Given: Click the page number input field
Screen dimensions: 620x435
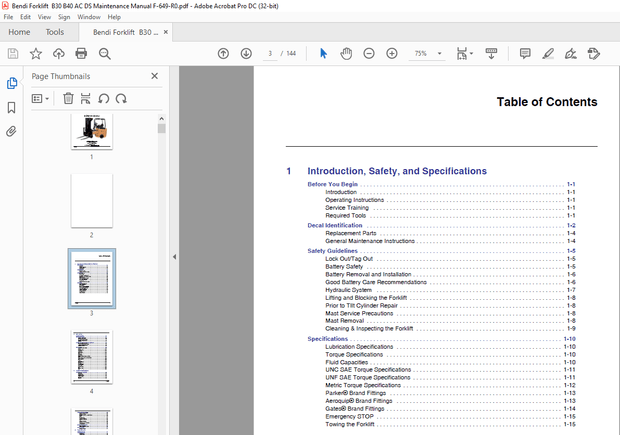Looking at the screenshot, I should click(x=270, y=53).
